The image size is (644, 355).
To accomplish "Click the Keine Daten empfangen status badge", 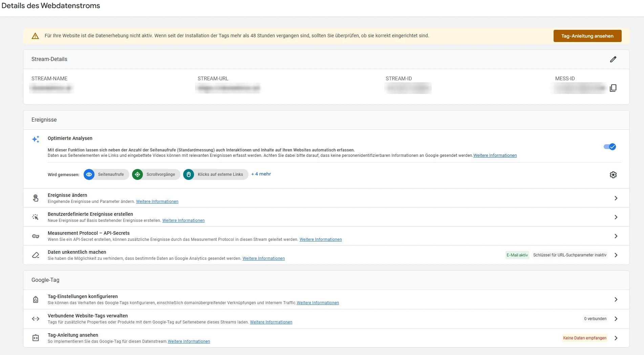I will click(585, 338).
